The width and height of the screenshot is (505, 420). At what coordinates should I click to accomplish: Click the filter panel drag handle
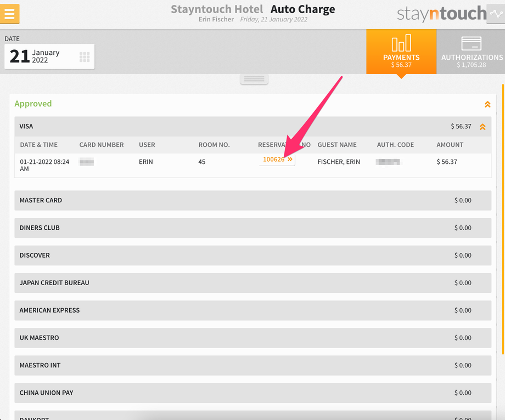click(x=254, y=79)
